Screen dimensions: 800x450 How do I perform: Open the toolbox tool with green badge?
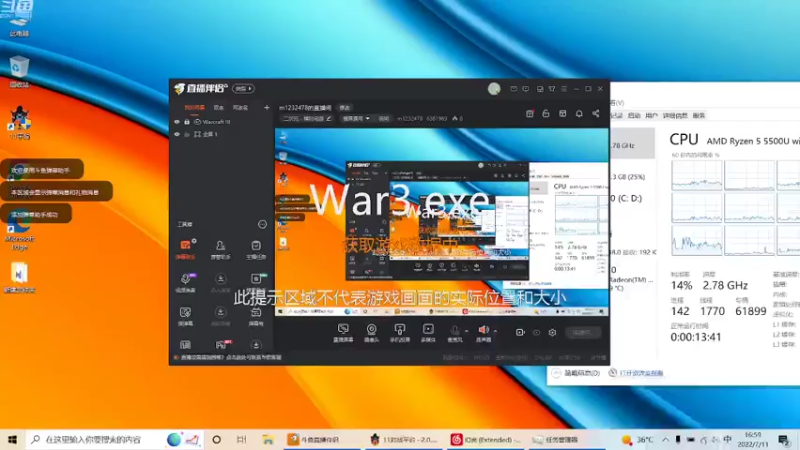[x=256, y=279]
